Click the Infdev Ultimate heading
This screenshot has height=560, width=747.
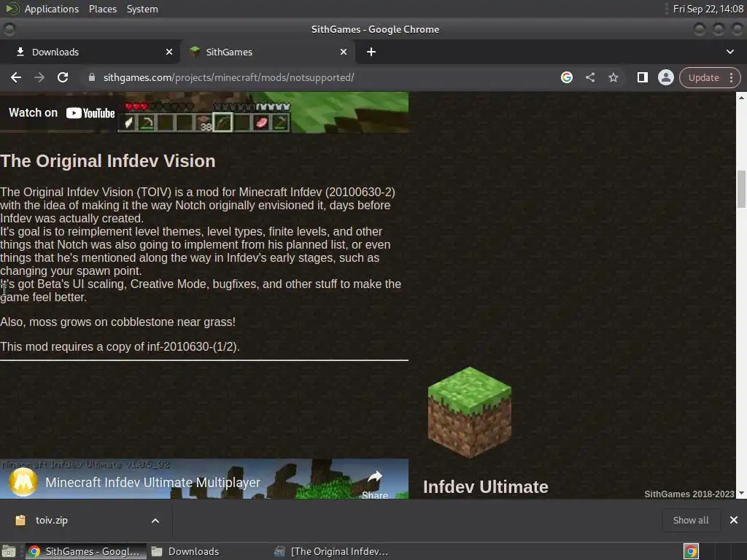click(x=485, y=487)
